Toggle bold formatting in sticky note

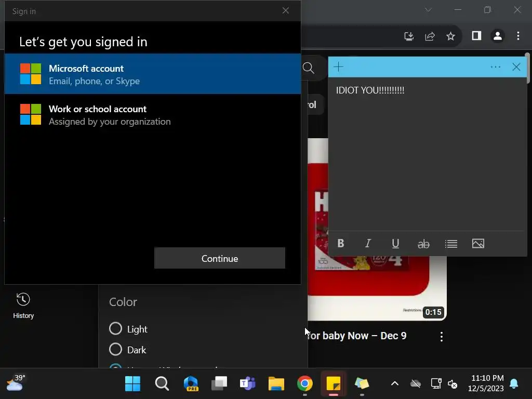coord(341,243)
